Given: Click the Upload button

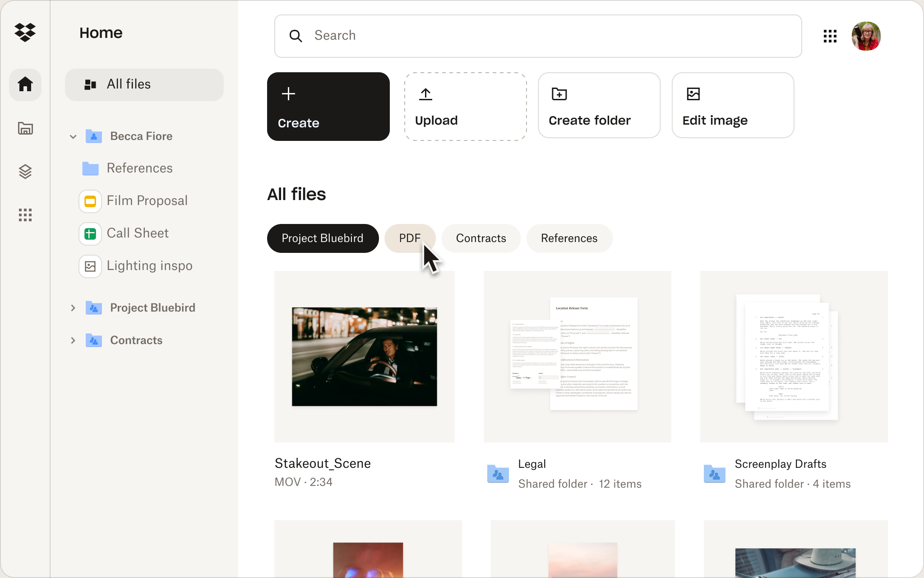Looking at the screenshot, I should coord(465,106).
